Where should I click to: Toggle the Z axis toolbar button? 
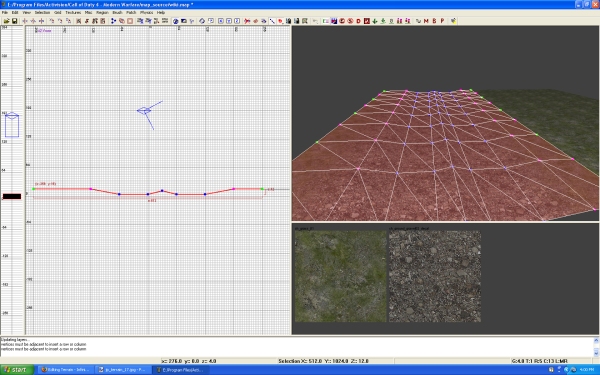(x=237, y=21)
